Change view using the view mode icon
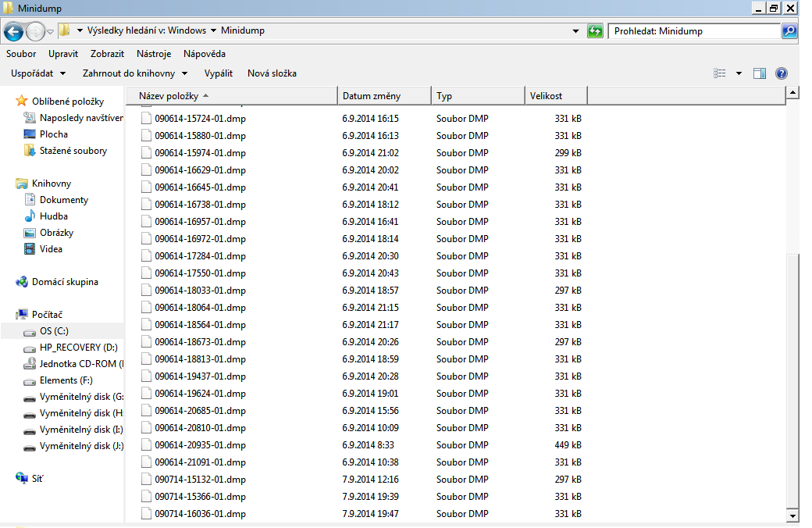Image resolution: width=812 pixels, height=528 pixels. 720,73
